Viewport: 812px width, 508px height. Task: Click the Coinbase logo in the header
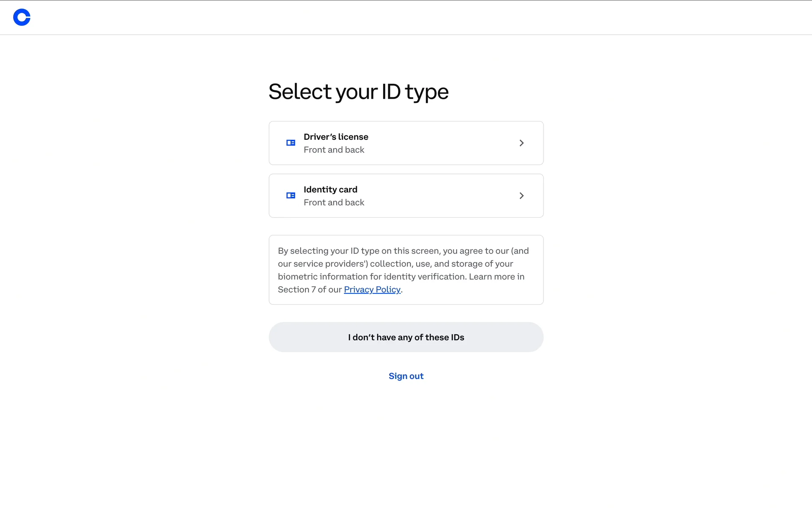[x=22, y=17]
